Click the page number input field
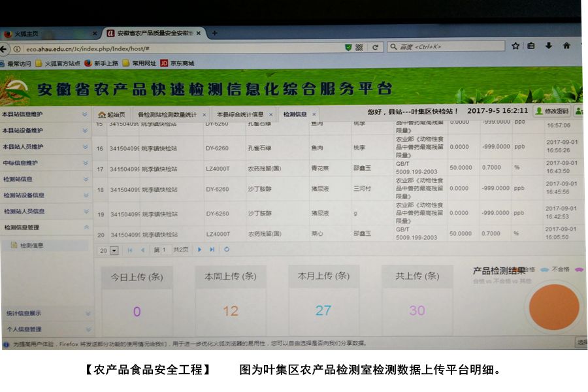The height and width of the screenshot is (392, 588). tap(162, 250)
